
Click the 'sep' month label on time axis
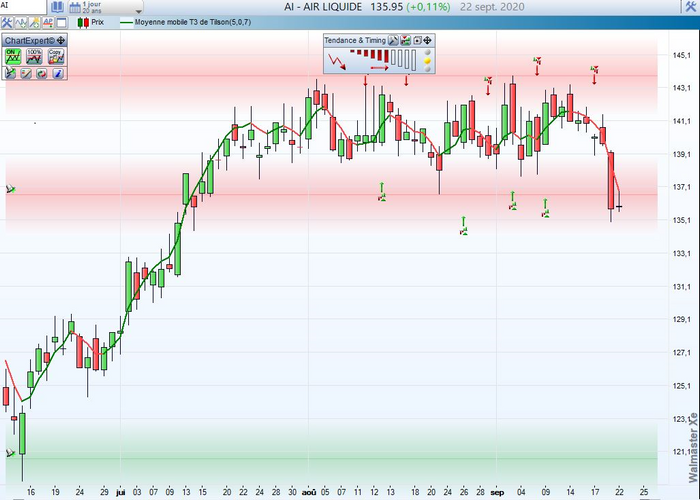pyautogui.click(x=497, y=492)
